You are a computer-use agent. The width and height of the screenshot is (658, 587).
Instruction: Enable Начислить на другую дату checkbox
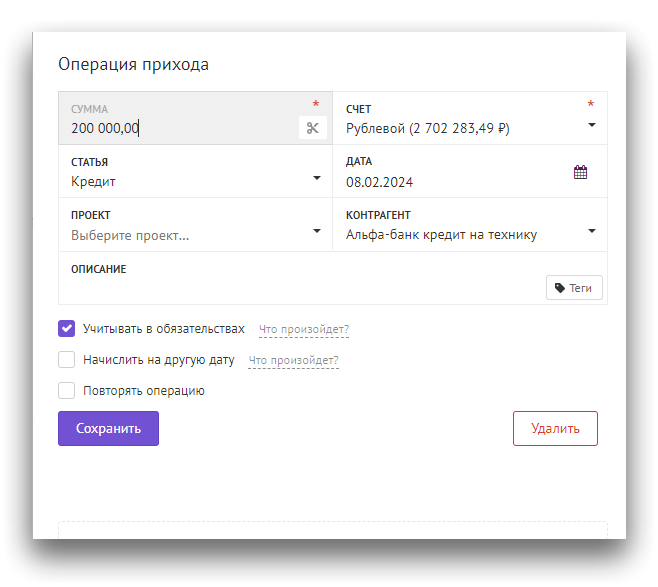67,360
